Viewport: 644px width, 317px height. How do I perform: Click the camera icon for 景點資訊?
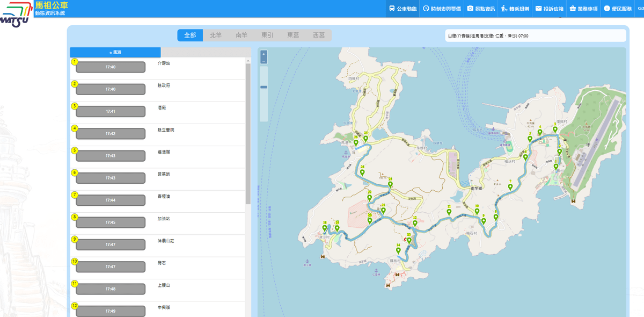point(470,9)
